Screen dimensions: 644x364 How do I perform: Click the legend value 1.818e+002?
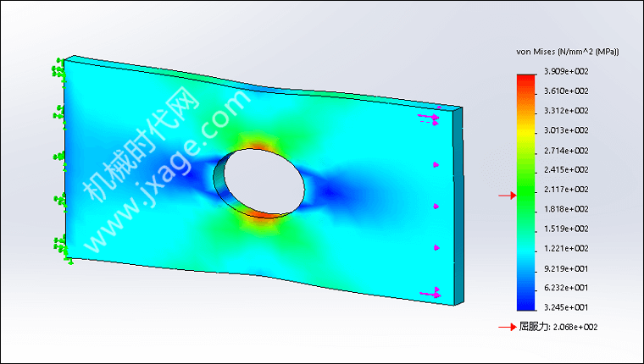click(566, 209)
